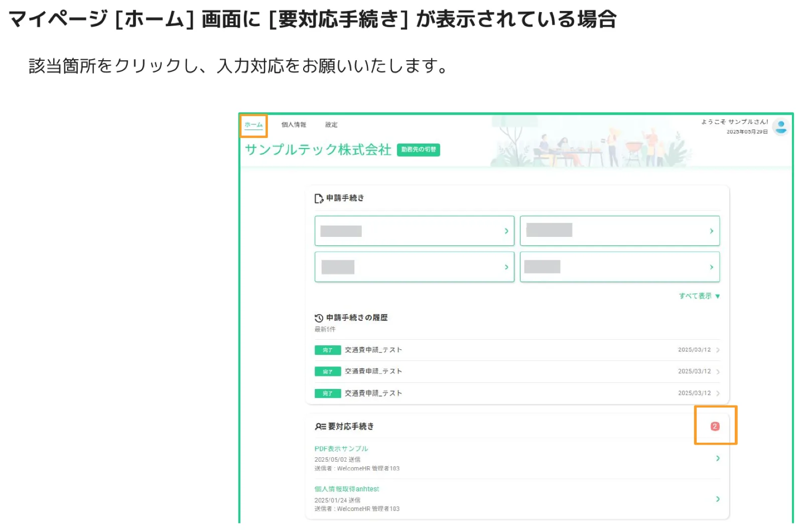The image size is (803, 532).
Task: Click chevron on third history row
Action: click(x=718, y=393)
